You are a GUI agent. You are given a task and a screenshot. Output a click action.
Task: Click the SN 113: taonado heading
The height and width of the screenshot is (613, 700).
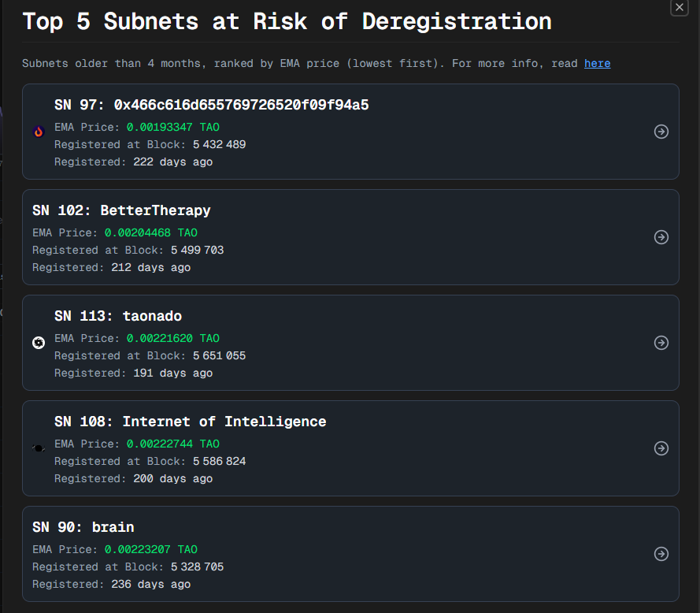[118, 316]
